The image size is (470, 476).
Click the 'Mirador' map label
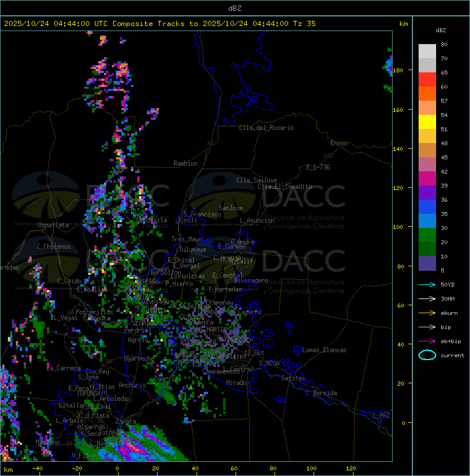pos(238,383)
